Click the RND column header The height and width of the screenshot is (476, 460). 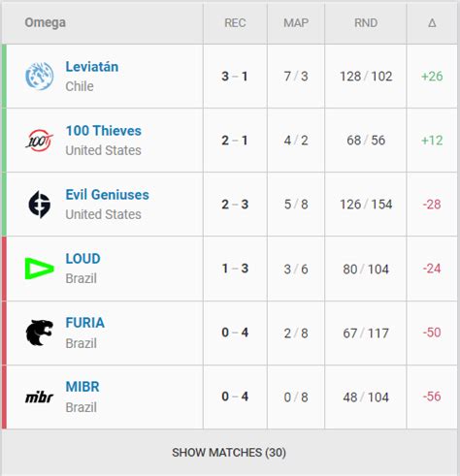pos(366,23)
